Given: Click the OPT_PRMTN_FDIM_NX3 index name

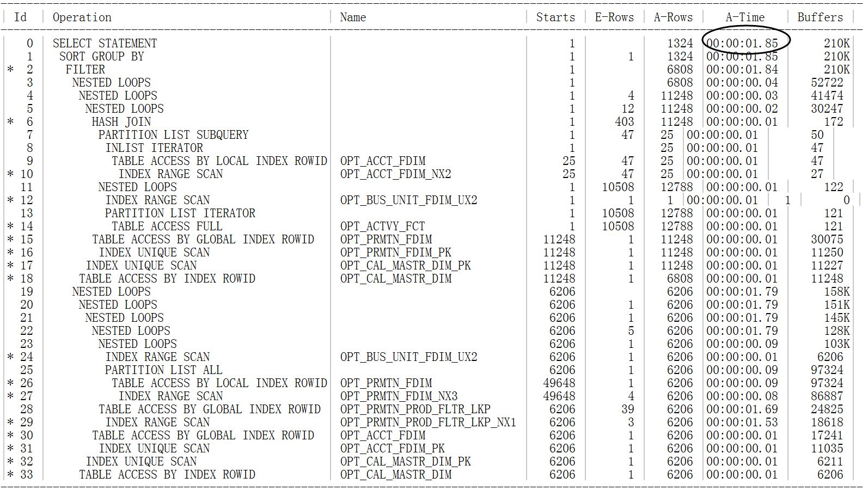Looking at the screenshot, I should tap(399, 396).
